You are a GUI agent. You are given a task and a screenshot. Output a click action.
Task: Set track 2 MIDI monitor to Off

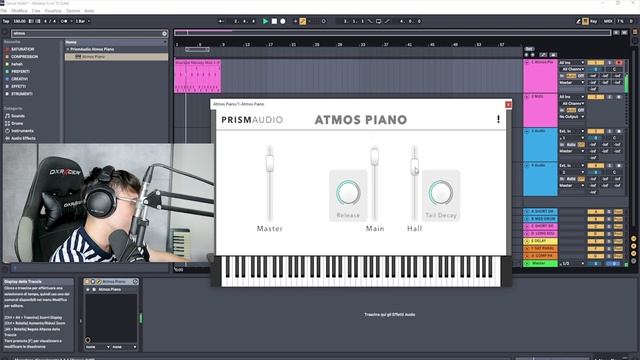[581, 110]
